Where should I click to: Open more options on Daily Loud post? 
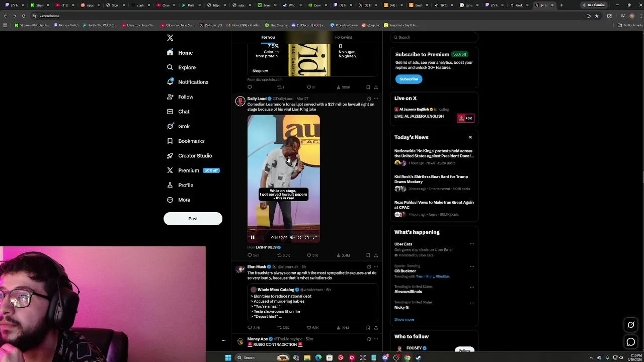(x=376, y=99)
